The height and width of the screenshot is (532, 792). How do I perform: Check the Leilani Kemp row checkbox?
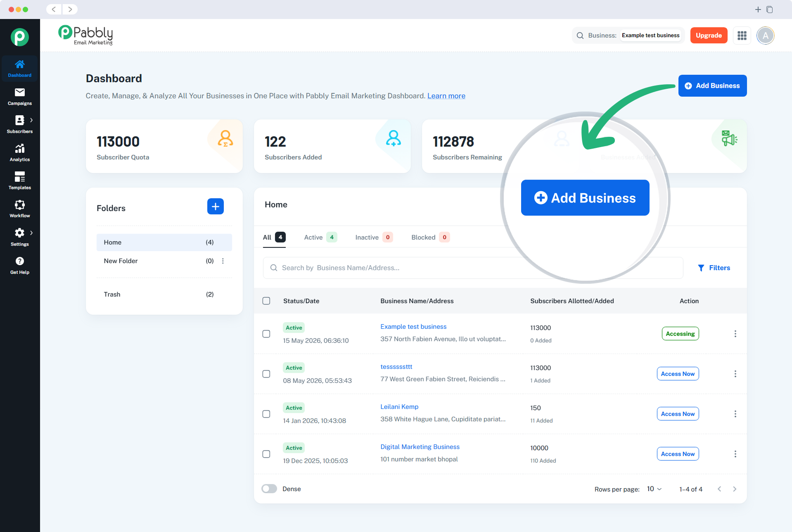(266, 414)
